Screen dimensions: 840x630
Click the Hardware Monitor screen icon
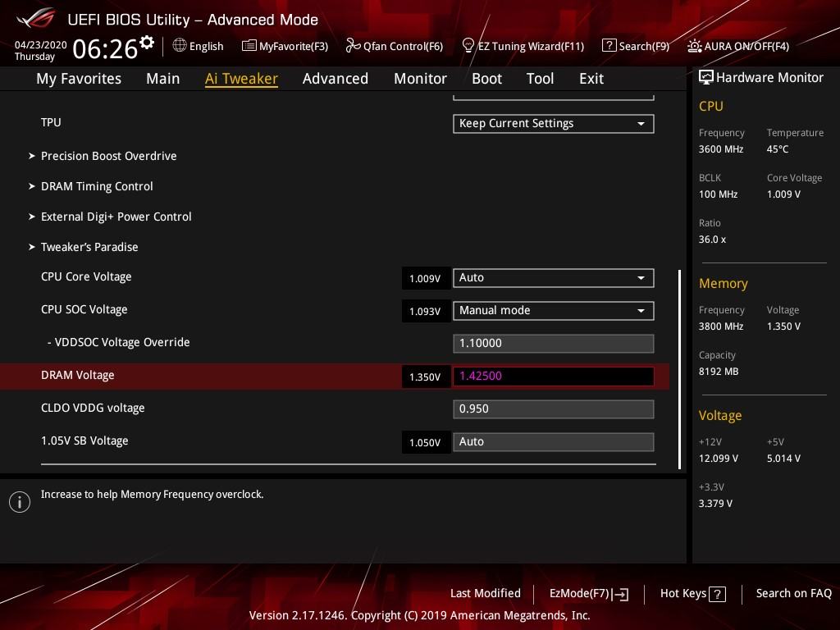(706, 78)
